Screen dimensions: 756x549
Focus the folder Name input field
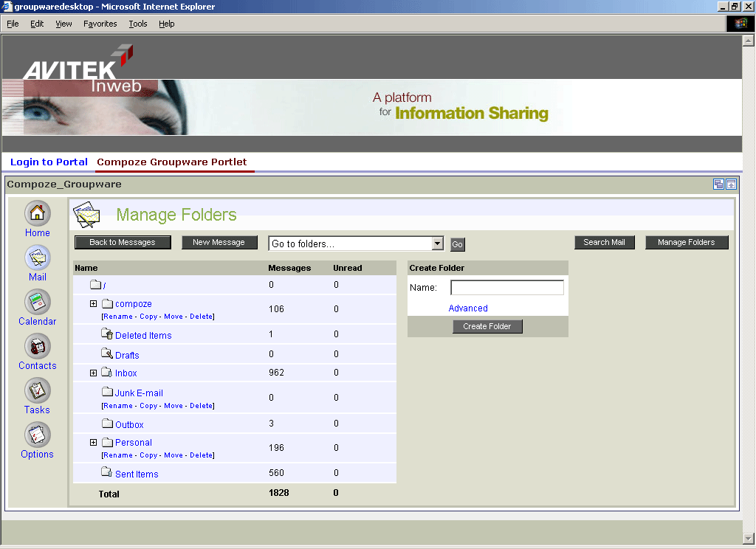506,288
